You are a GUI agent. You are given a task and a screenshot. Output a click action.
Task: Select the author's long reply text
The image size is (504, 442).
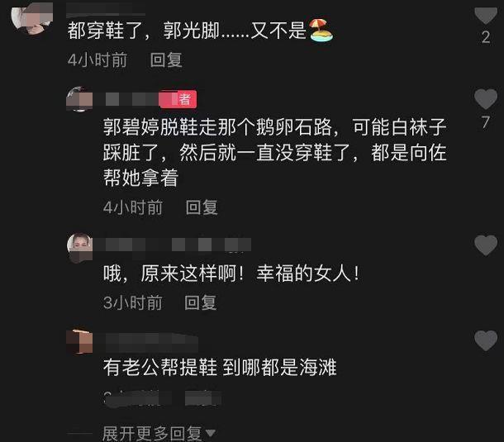pos(275,152)
